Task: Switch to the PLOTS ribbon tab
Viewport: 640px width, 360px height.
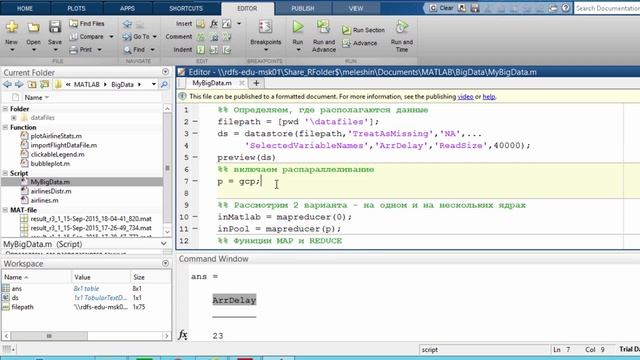Action: 76,8
